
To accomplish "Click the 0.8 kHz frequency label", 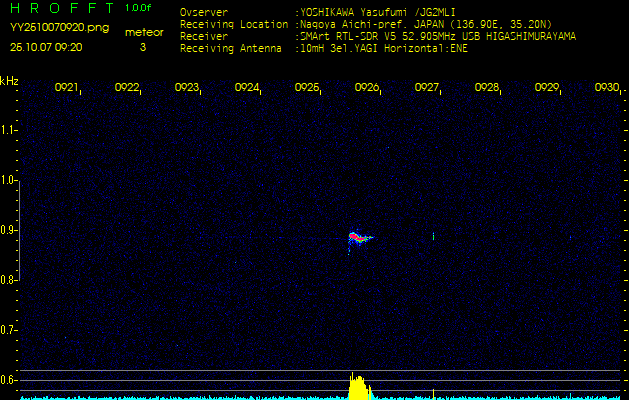I will click(7, 280).
